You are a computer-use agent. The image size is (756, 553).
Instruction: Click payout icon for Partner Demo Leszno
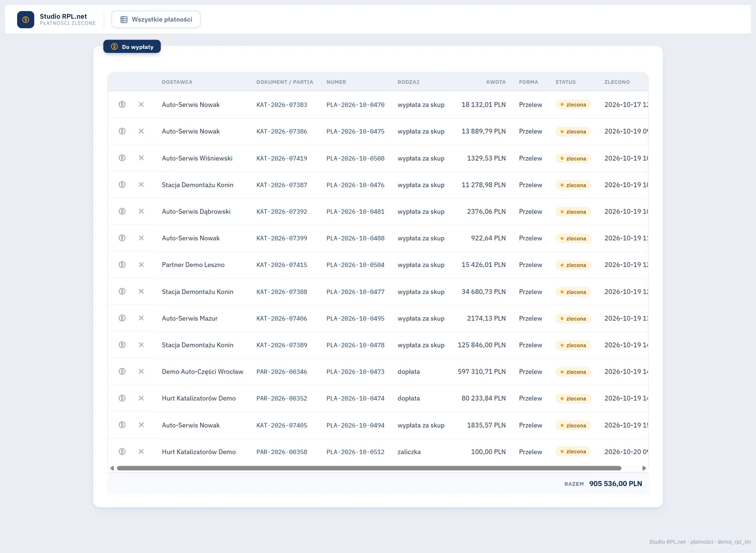click(x=122, y=265)
